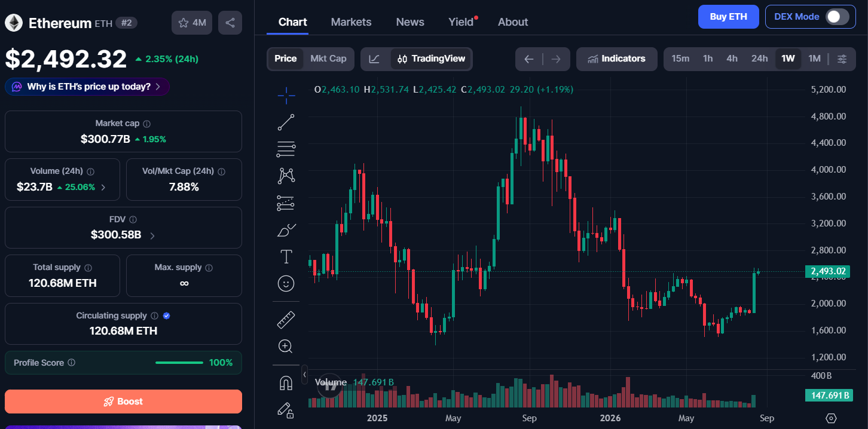Expand FDV details chevron
Screen dimensions: 868x429
point(152,236)
